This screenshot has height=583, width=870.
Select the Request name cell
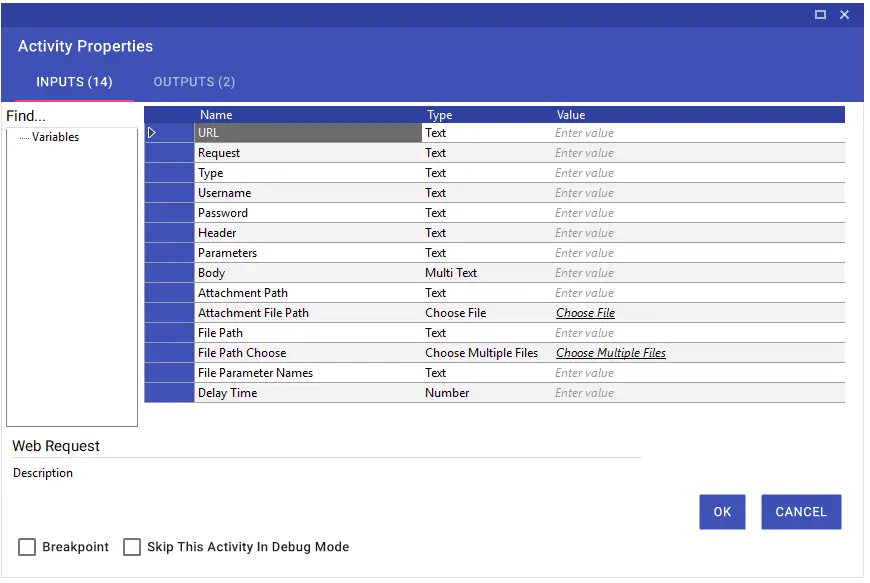[308, 153]
